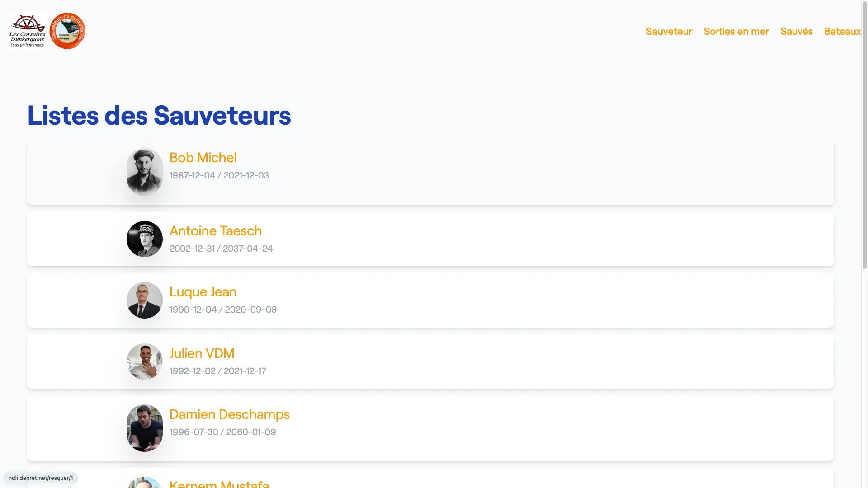The width and height of the screenshot is (868, 488).
Task: Navigate to the Bateaux section
Action: (x=842, y=31)
